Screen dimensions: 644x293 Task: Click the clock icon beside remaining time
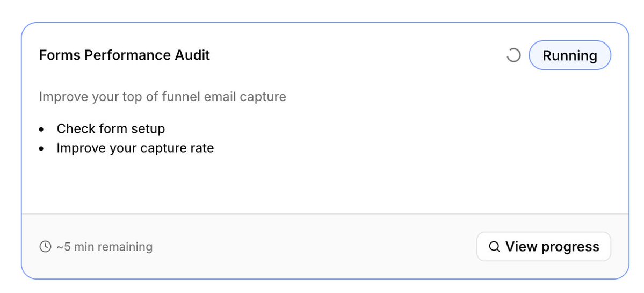45,247
